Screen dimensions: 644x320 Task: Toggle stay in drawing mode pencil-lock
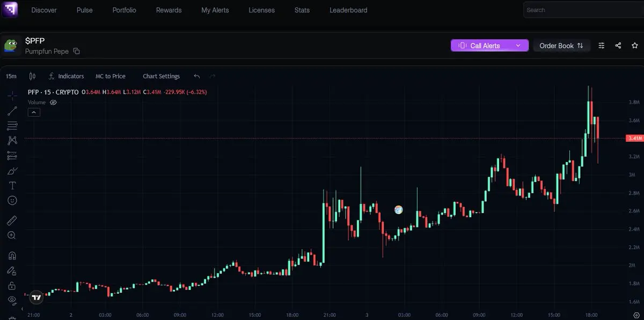tap(12, 271)
